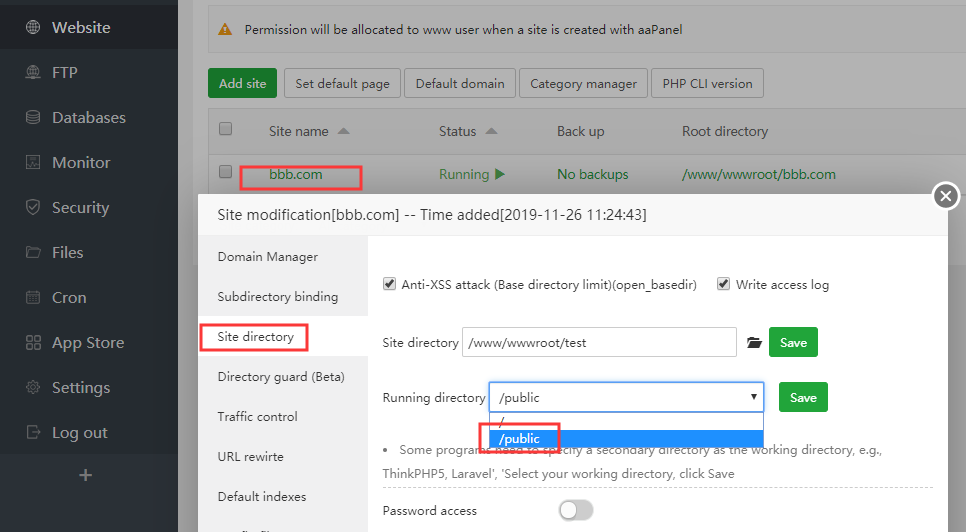Open the Domain Manager tab
The height and width of the screenshot is (532, 966).
pyautogui.click(x=268, y=257)
